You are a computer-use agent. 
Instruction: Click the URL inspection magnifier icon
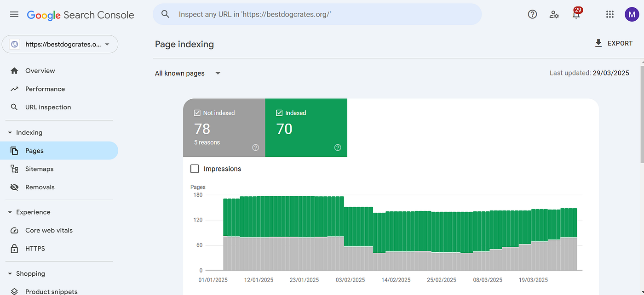(x=14, y=107)
